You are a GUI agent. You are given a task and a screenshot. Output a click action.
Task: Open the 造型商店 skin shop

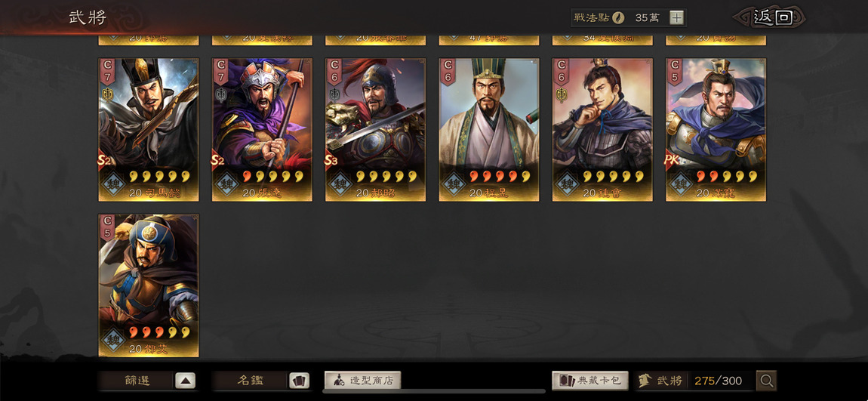coord(362,381)
